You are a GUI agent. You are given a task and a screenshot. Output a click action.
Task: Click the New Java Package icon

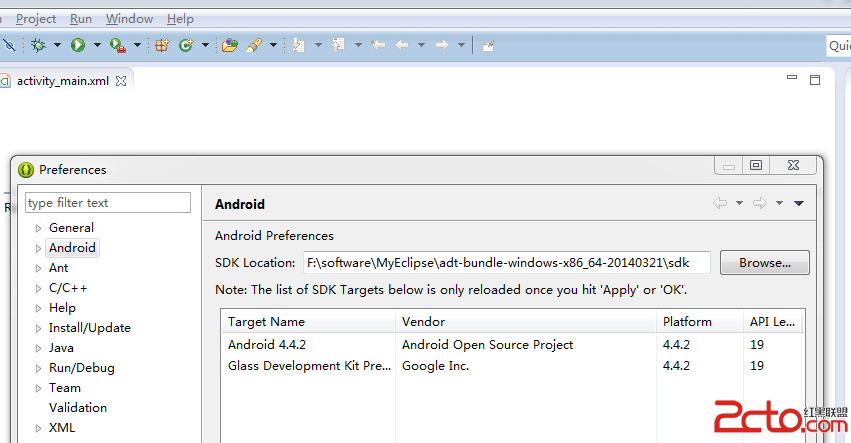click(x=162, y=46)
